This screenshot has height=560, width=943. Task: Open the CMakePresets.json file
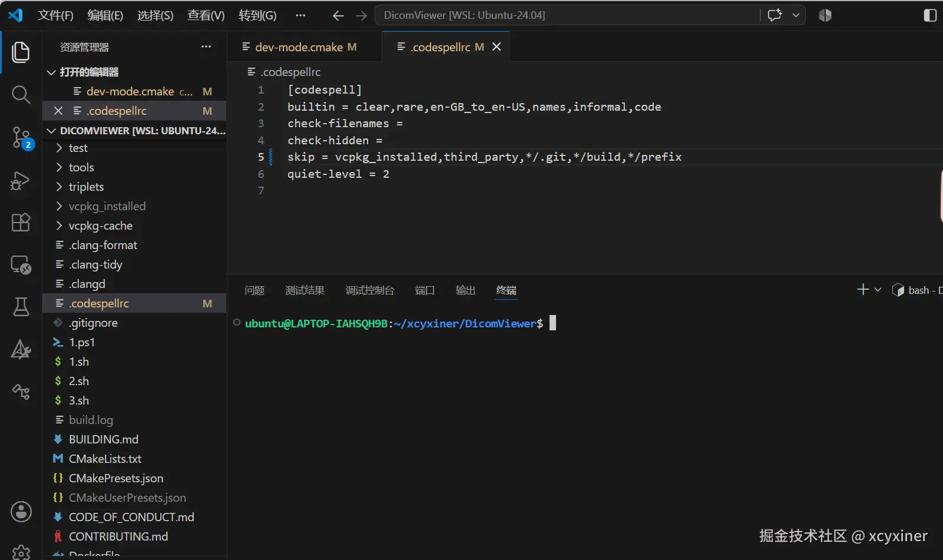[134, 478]
